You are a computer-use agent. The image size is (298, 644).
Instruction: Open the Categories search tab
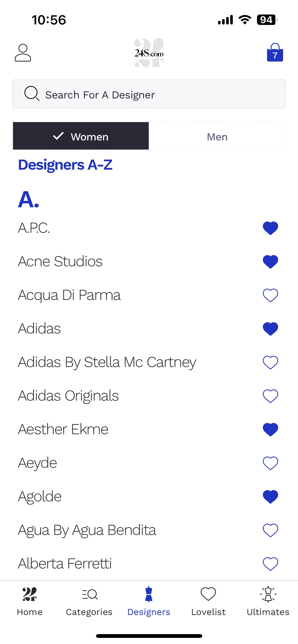[89, 601]
